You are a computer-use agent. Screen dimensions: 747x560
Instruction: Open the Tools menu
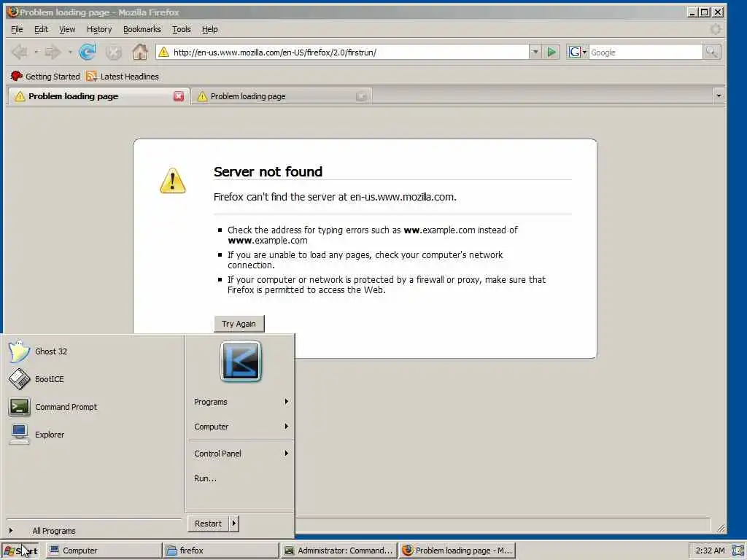point(181,29)
